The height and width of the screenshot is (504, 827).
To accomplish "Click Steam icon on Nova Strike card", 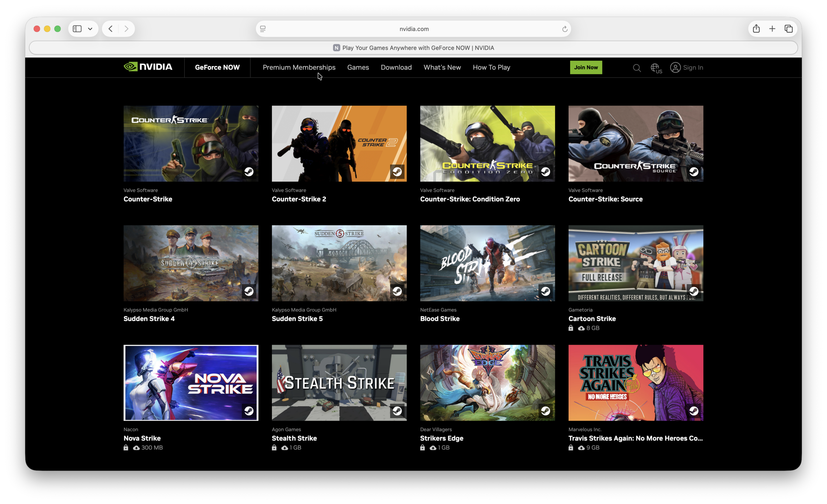I will tap(249, 411).
